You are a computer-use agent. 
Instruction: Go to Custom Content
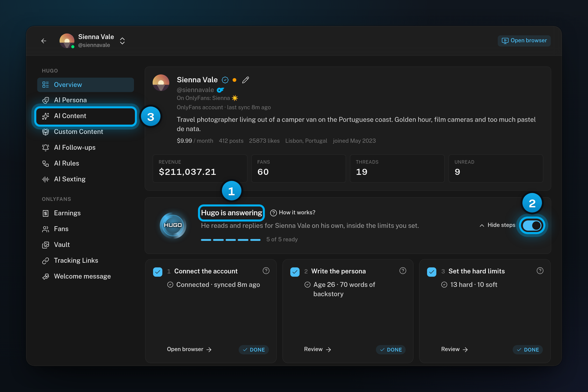pos(86,132)
